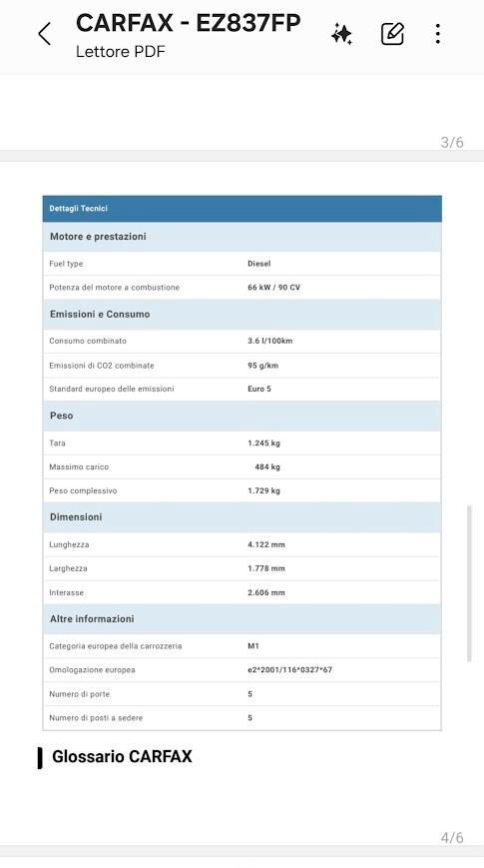Viewport: 484px width, 868px height.
Task: Tap the homologation code e2*2001/116*0327*67
Action: click(x=289, y=670)
